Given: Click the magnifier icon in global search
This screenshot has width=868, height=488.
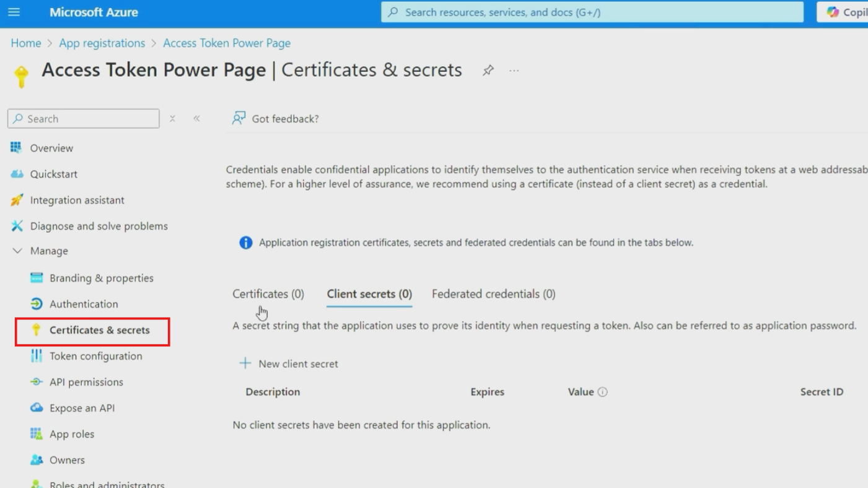Looking at the screenshot, I should point(393,12).
